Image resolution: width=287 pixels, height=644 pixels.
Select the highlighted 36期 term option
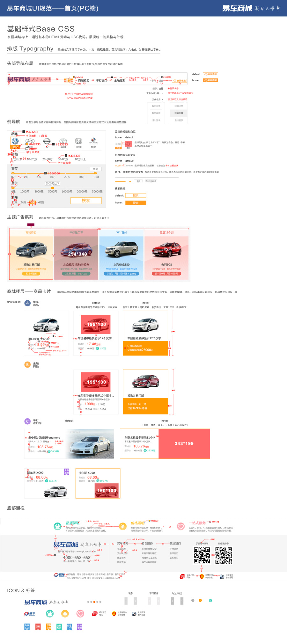[x=32, y=202]
